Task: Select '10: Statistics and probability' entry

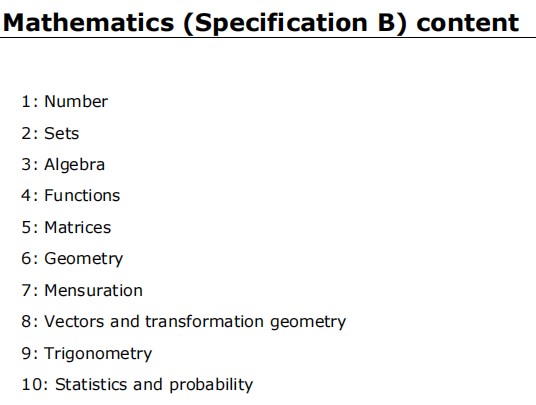Action: (x=137, y=385)
